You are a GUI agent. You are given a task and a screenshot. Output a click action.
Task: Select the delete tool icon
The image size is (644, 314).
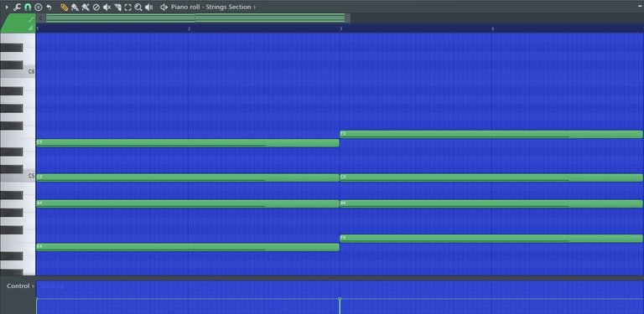tap(96, 7)
